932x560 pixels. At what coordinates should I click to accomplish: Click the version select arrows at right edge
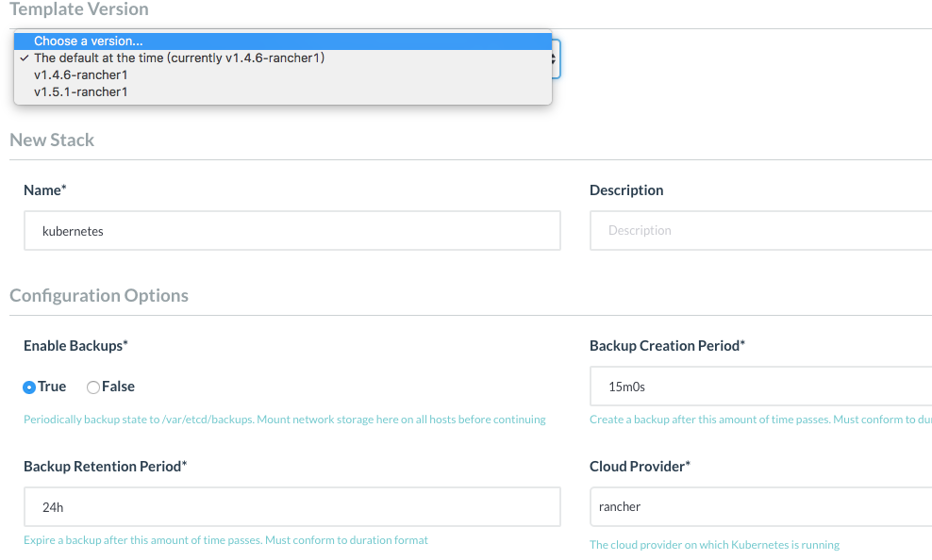pyautogui.click(x=557, y=58)
